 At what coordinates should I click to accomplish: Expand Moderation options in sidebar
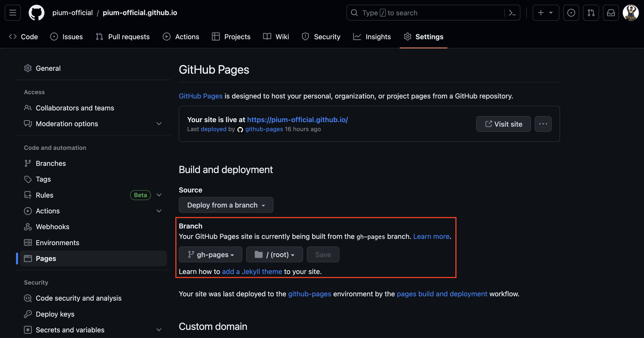[159, 124]
